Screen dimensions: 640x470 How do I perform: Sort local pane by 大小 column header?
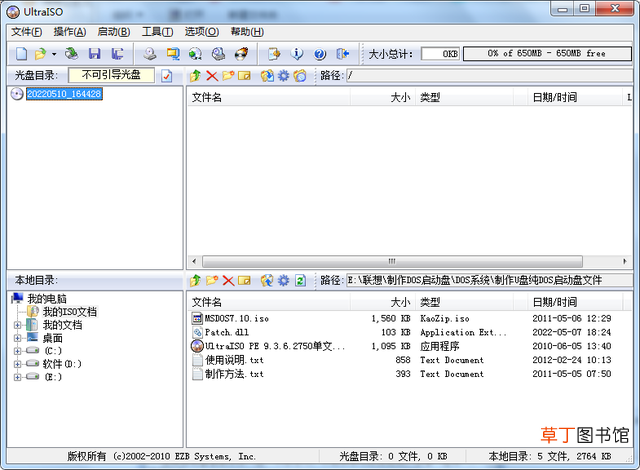click(x=382, y=302)
